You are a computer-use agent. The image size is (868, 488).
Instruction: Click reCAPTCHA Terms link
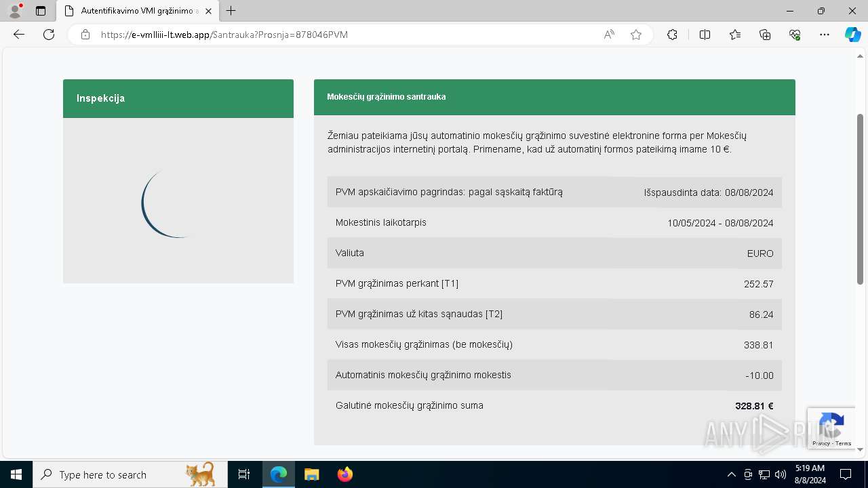pyautogui.click(x=844, y=443)
